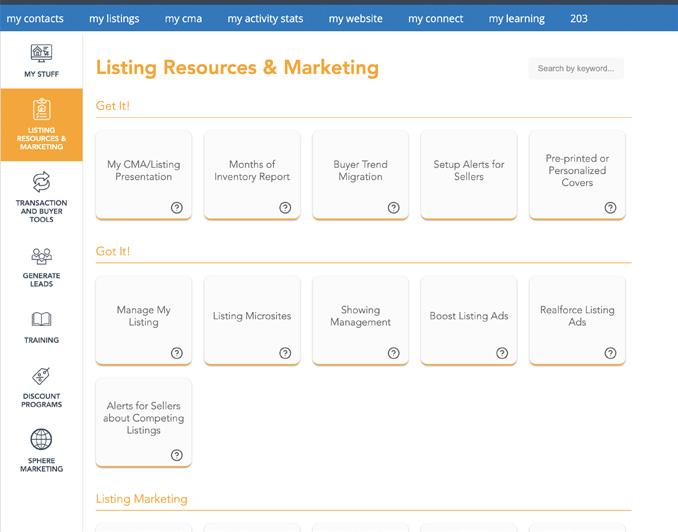678x532 pixels.
Task: Select Listing Resources & Marketing sidebar icon
Action: (41, 109)
